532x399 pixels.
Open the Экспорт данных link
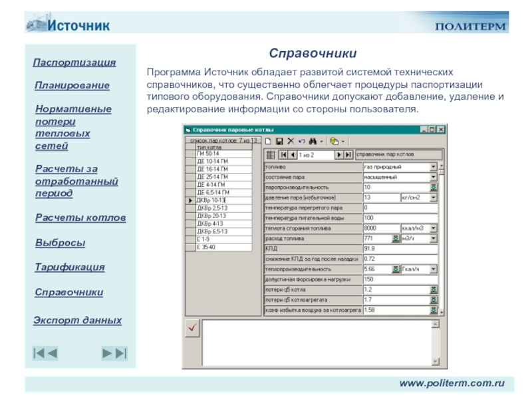tap(77, 320)
